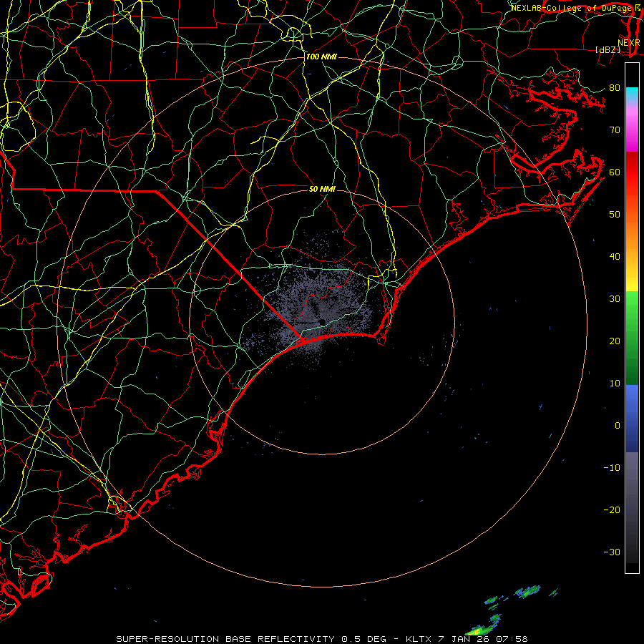Click the -10 dBZ scale value
The image size is (644, 644).
click(612, 468)
